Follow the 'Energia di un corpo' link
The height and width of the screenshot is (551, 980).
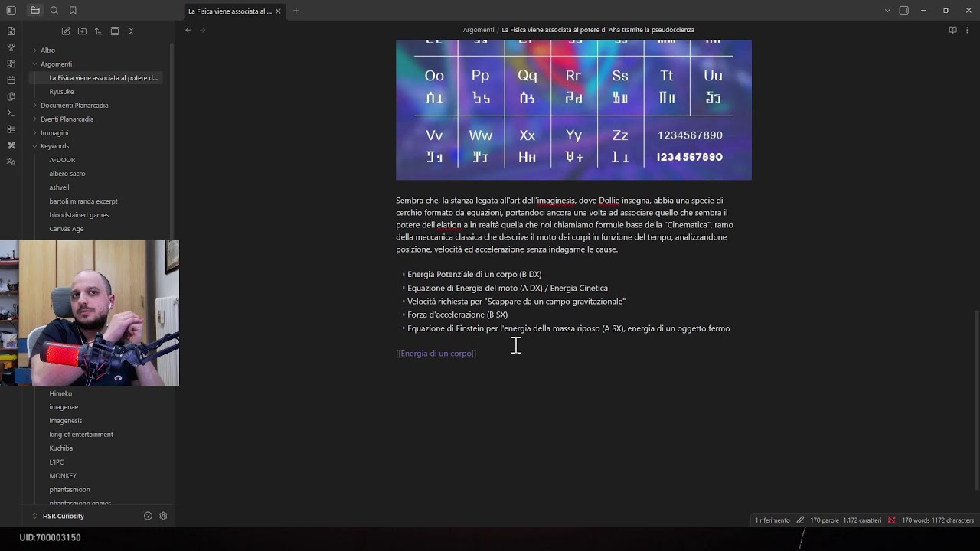click(x=436, y=354)
